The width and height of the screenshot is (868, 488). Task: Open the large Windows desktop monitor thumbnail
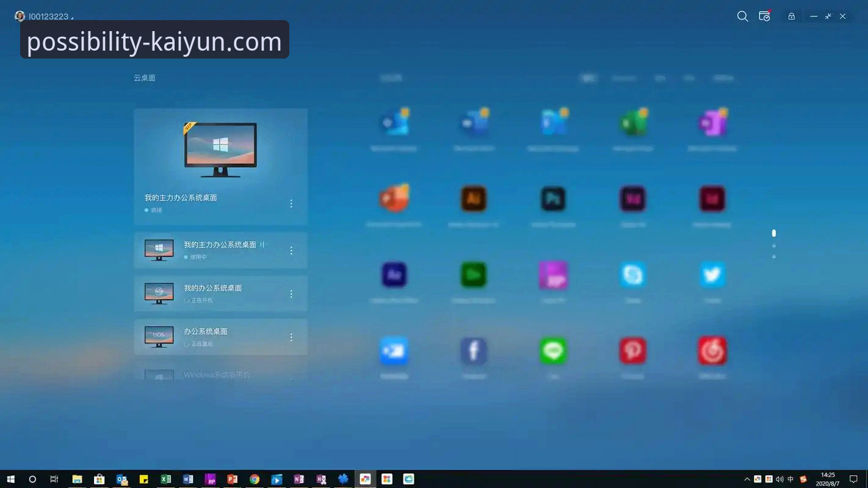pyautogui.click(x=220, y=149)
